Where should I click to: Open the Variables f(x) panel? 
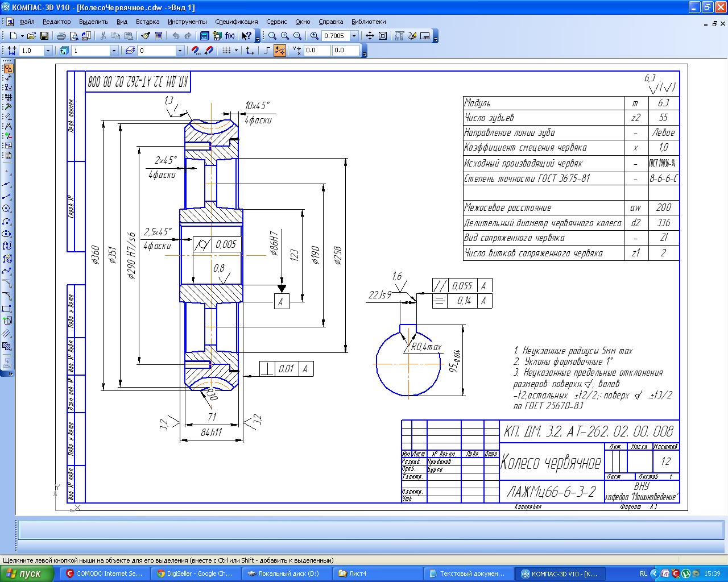230,36
